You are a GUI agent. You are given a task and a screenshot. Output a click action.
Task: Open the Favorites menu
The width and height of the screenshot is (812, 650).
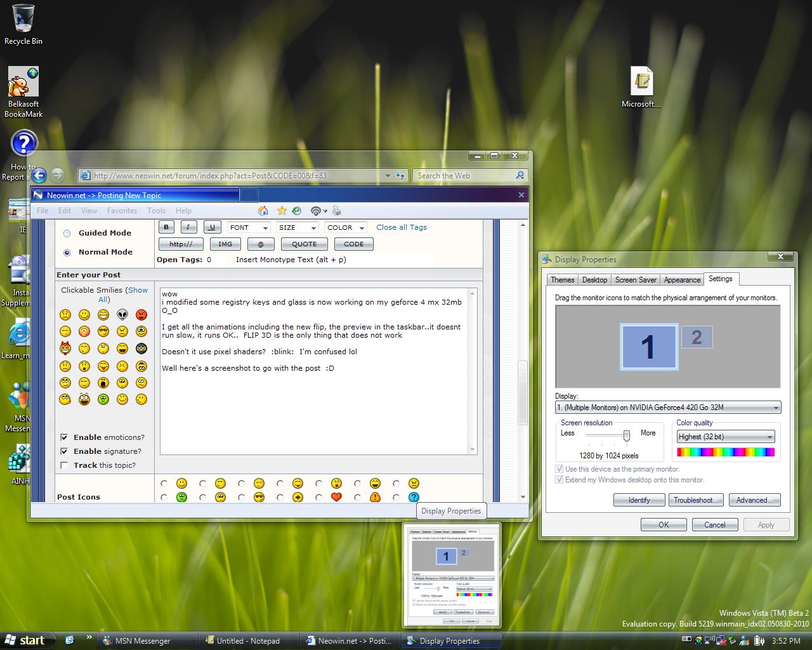point(122,211)
